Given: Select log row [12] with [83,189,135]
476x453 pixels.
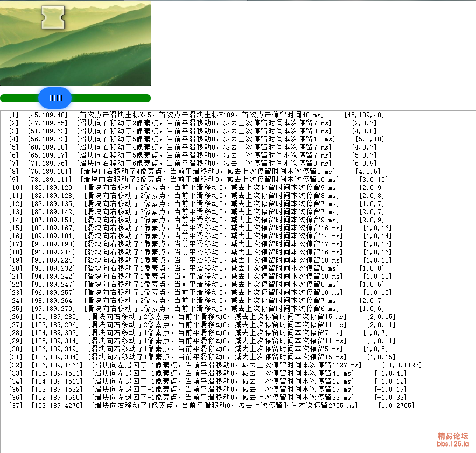Looking at the screenshot, I should coord(197,204).
